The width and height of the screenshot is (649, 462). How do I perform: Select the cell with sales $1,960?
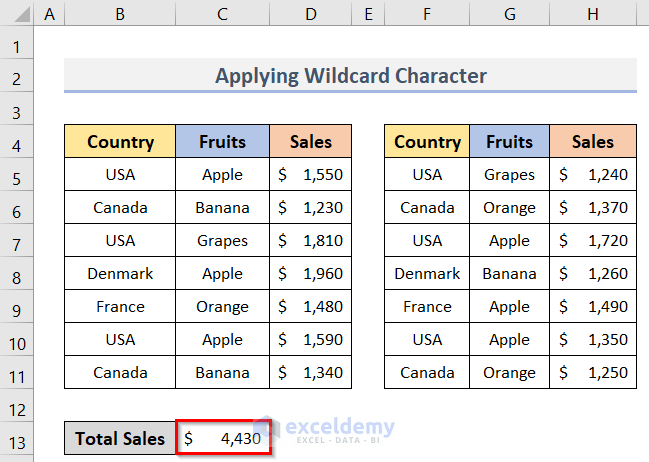311,274
